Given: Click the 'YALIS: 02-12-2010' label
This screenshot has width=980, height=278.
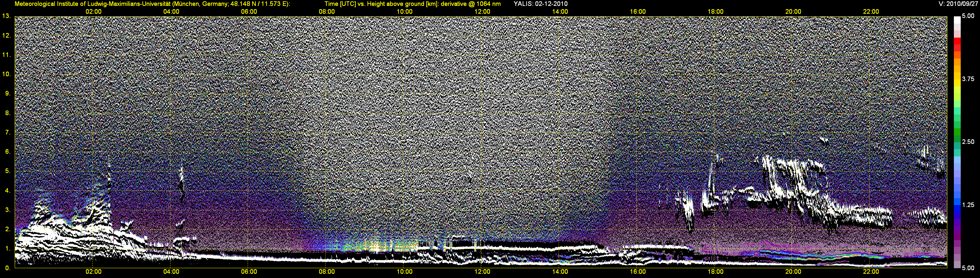Looking at the screenshot, I should click(x=541, y=4).
